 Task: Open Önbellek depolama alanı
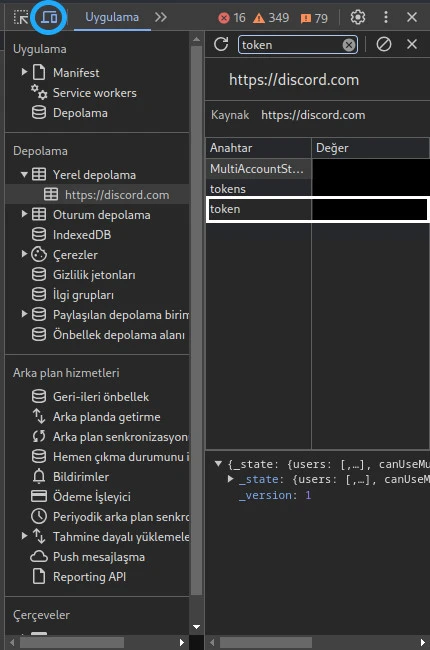[119, 335]
